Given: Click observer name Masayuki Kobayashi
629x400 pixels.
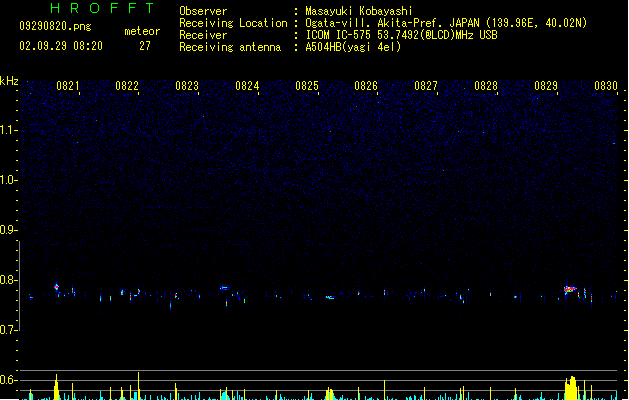Looking at the screenshot, I should pyautogui.click(x=359, y=11).
